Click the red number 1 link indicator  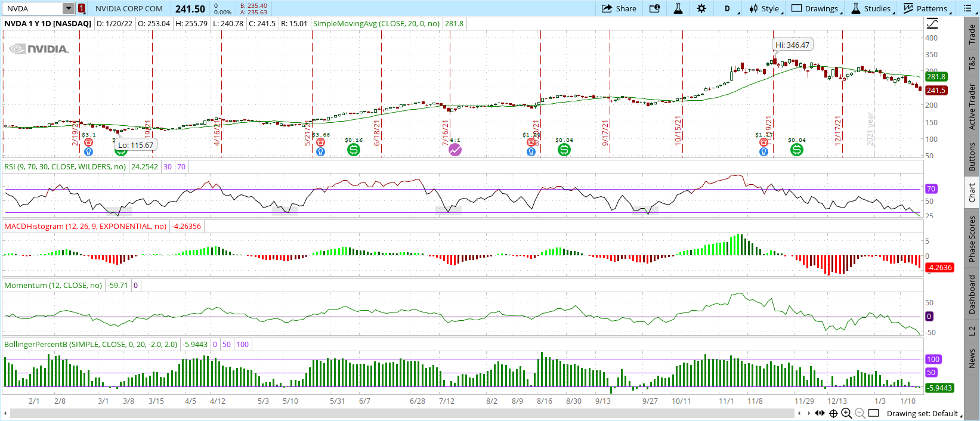(82, 8)
